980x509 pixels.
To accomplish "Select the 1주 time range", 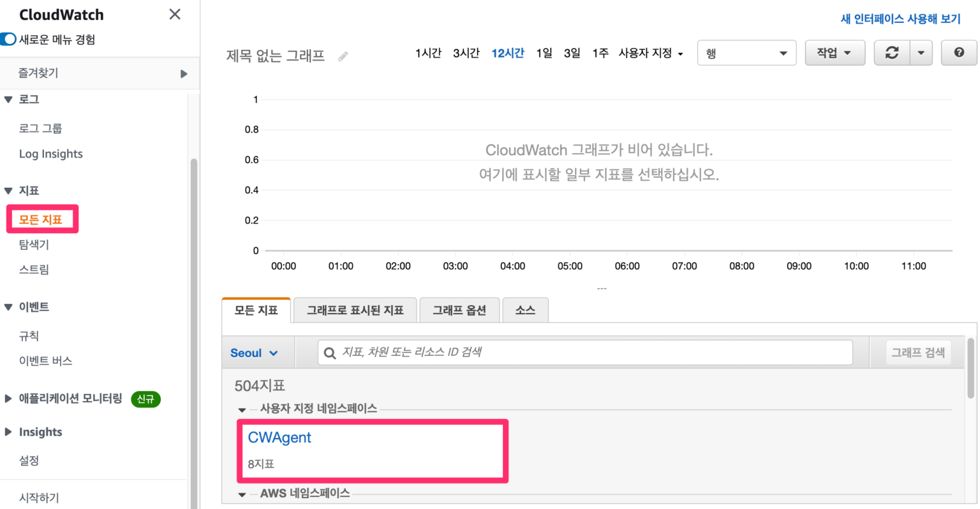I will pos(599,54).
